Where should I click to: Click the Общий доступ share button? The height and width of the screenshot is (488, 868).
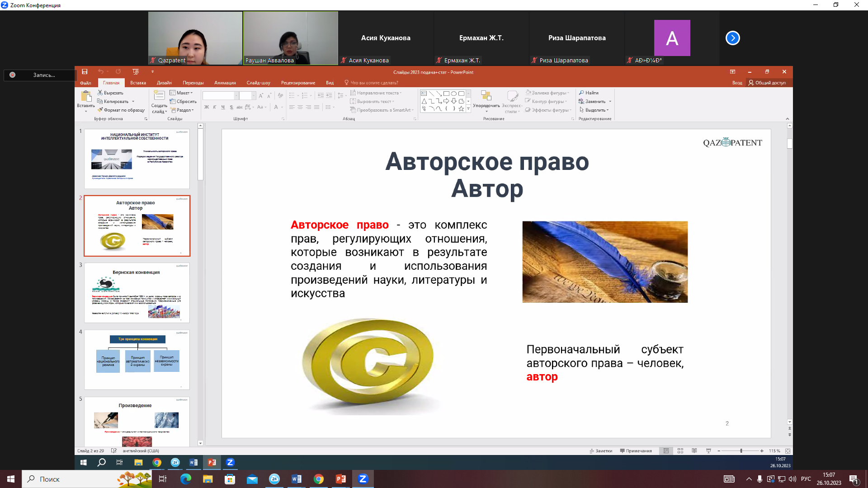[767, 83]
